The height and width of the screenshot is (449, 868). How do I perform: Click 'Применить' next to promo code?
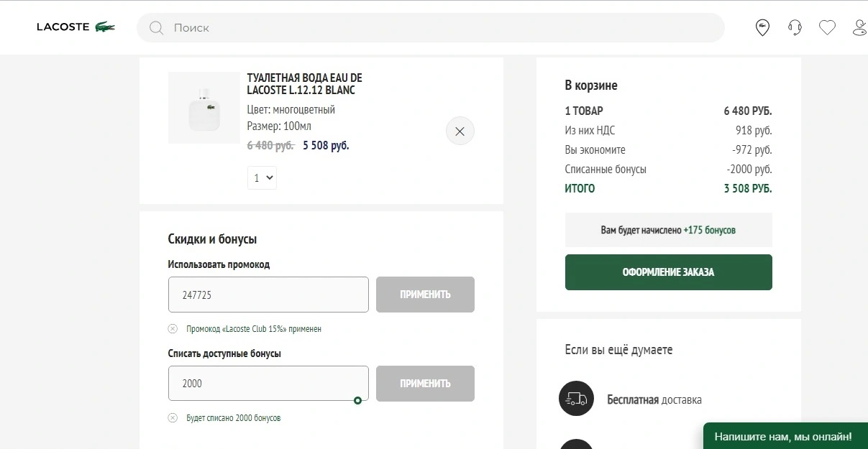coord(425,295)
